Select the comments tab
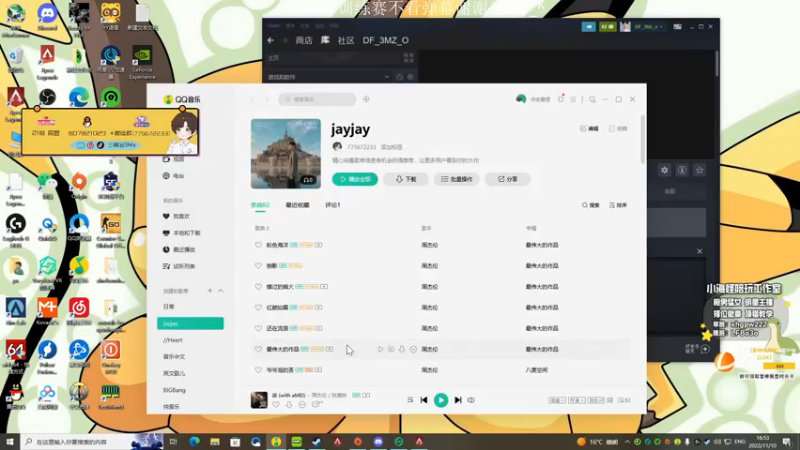Image resolution: width=800 pixels, height=450 pixels. tap(333, 205)
